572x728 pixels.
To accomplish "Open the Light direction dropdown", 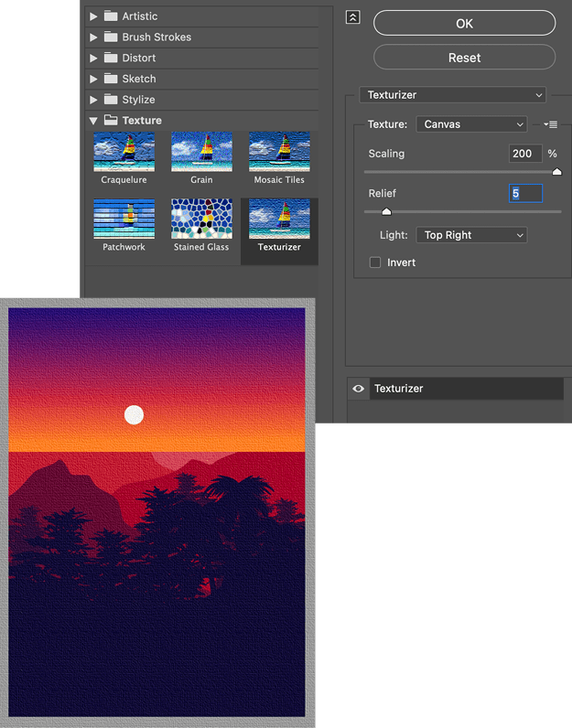I will pyautogui.click(x=472, y=235).
